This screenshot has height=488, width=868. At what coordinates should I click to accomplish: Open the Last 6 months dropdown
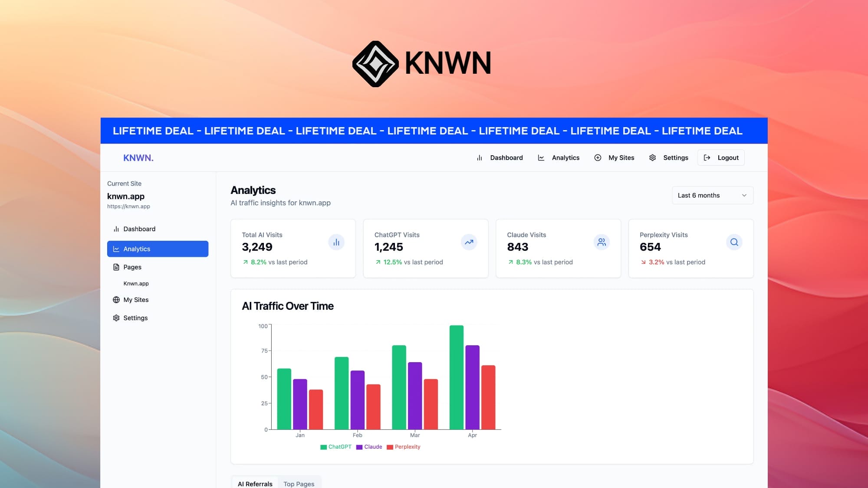[712, 195]
